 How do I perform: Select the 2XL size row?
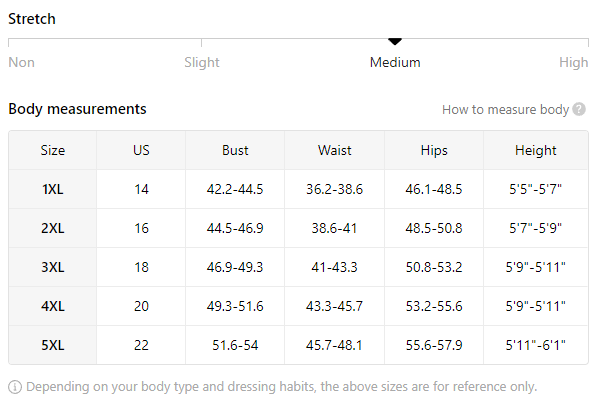[298, 228]
